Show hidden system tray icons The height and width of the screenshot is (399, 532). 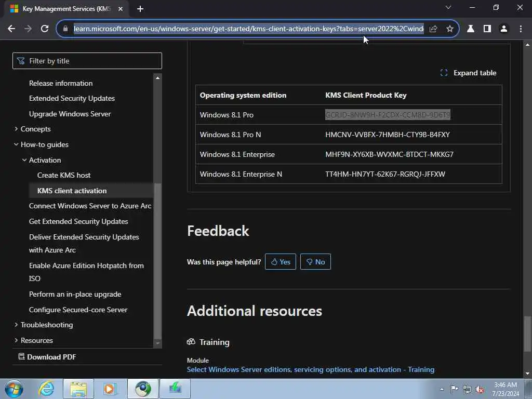pyautogui.click(x=442, y=389)
